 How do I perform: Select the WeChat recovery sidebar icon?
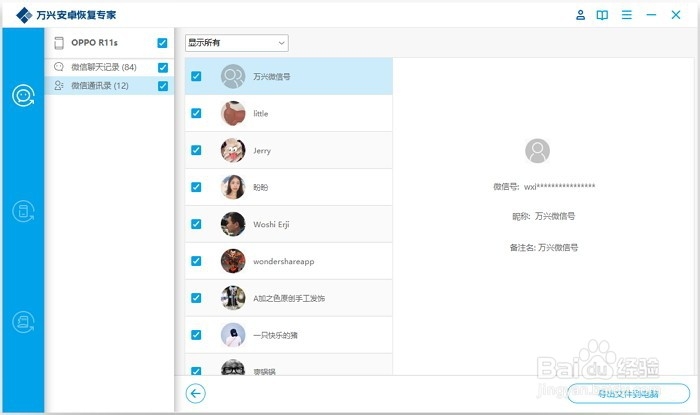click(23, 95)
